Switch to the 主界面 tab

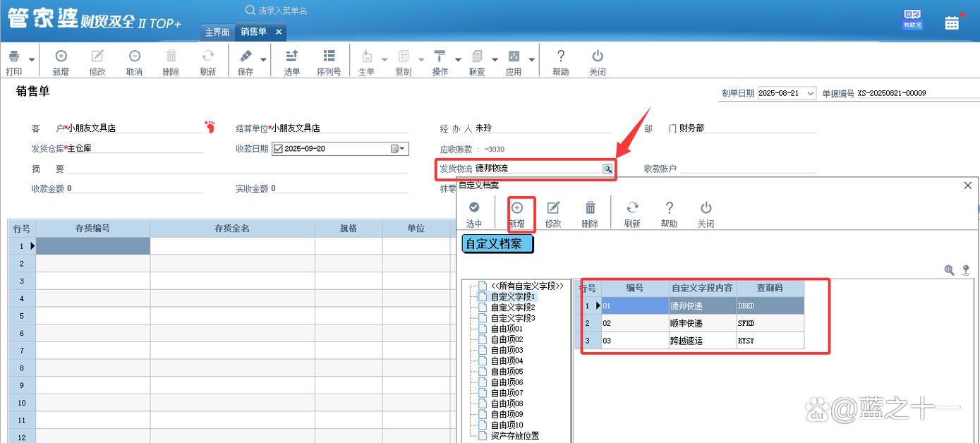217,32
